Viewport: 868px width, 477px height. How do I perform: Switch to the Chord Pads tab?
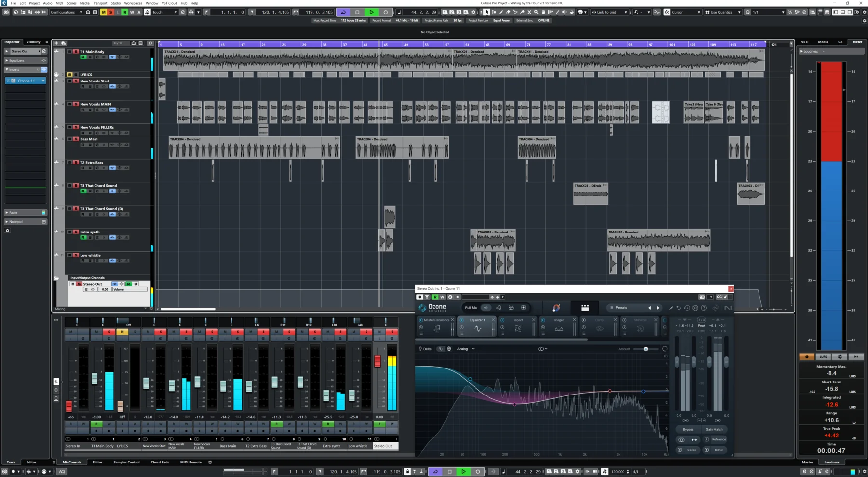pyautogui.click(x=160, y=462)
